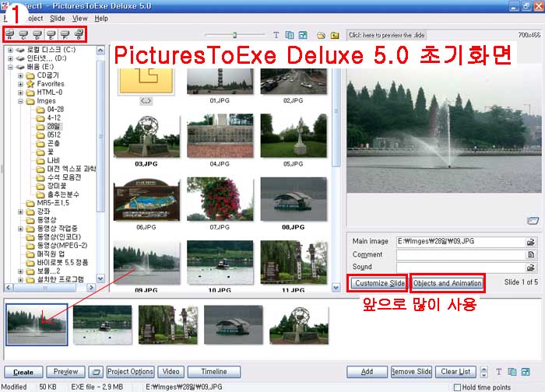Adjust the thumbnail size slider
545x392 pixels.
(x=234, y=35)
